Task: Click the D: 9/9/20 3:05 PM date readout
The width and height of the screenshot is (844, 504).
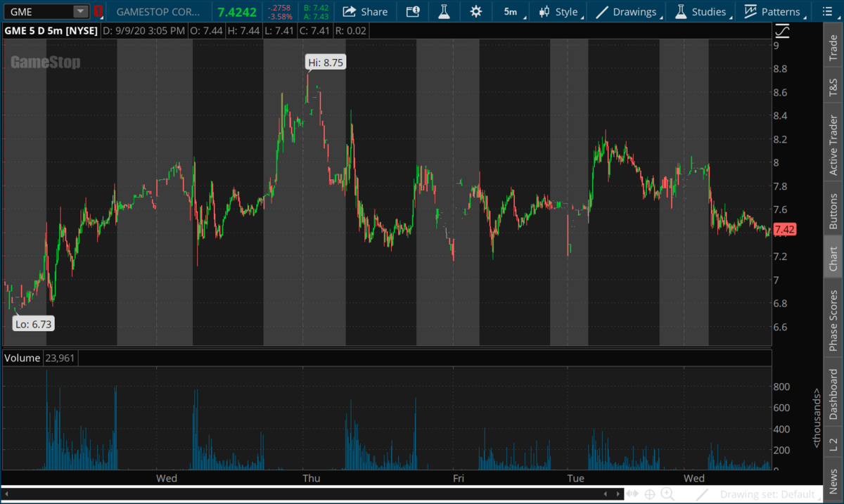Action: pos(144,31)
